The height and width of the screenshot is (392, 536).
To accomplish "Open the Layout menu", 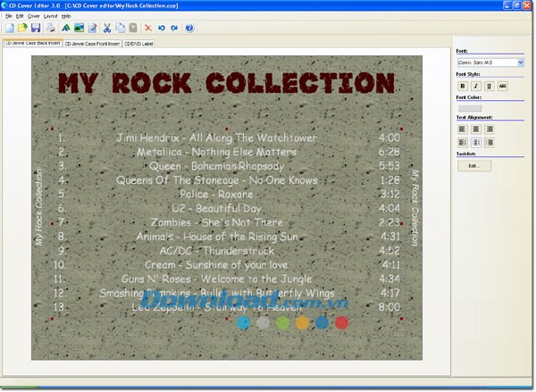I will coord(50,16).
